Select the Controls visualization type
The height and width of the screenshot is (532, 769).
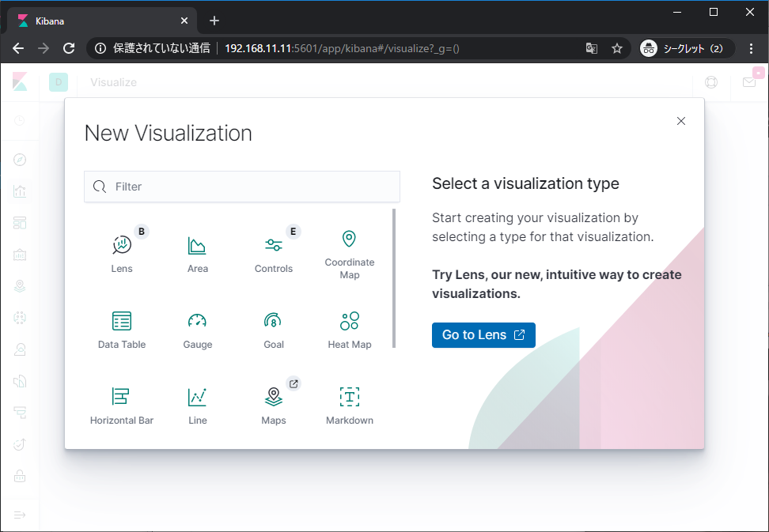pyautogui.click(x=274, y=251)
